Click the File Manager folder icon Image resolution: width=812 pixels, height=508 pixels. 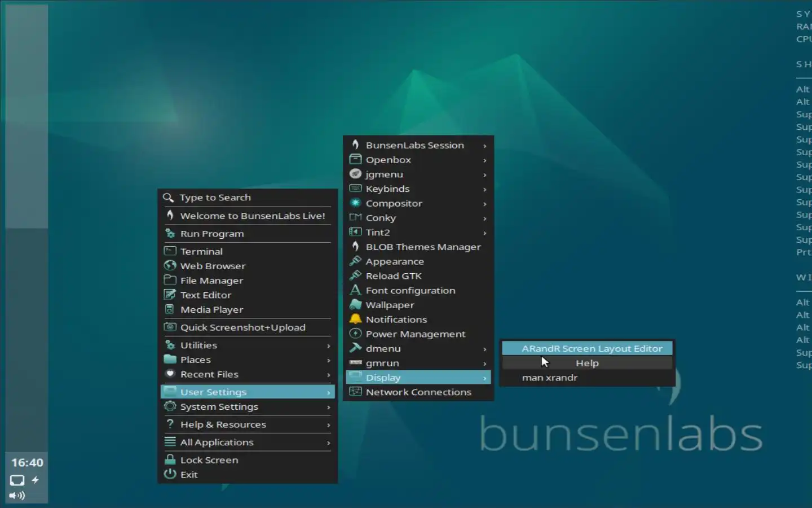[x=170, y=280]
